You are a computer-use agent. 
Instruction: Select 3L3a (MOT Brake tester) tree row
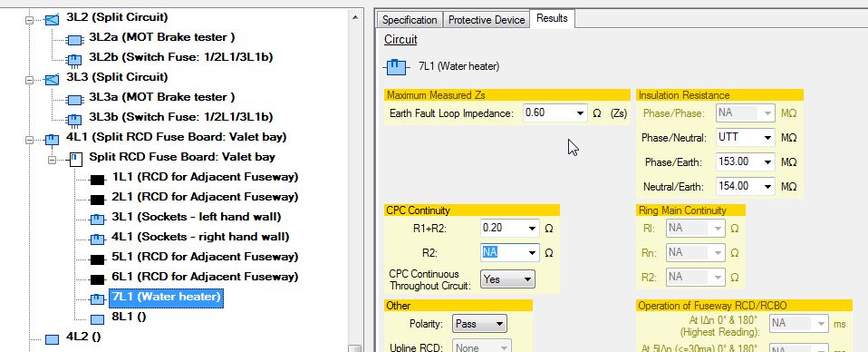tap(161, 97)
